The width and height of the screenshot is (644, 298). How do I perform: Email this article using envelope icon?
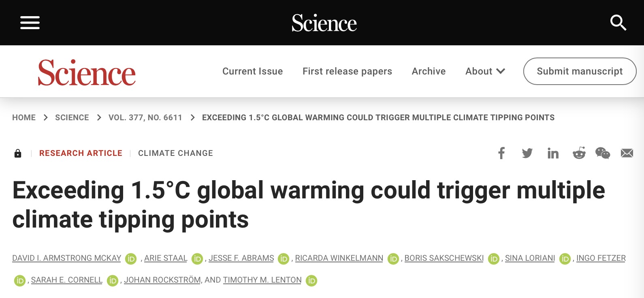[x=627, y=153]
